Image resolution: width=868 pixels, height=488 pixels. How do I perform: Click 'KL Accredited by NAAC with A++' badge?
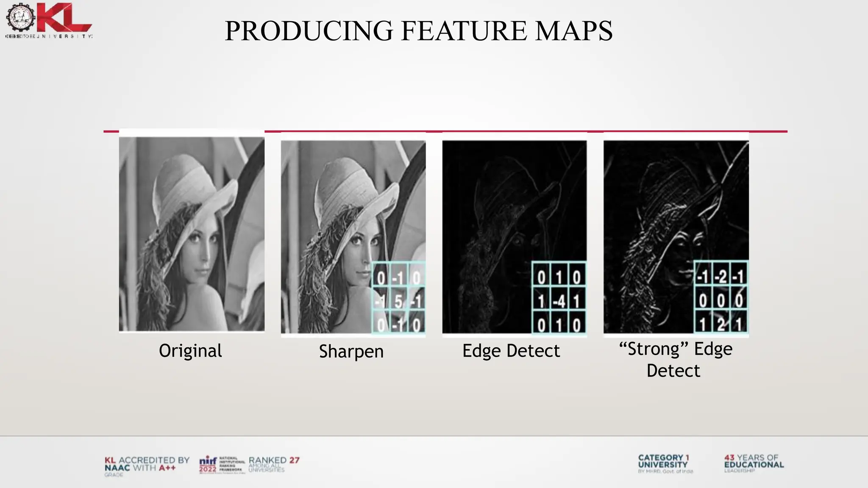click(x=147, y=466)
